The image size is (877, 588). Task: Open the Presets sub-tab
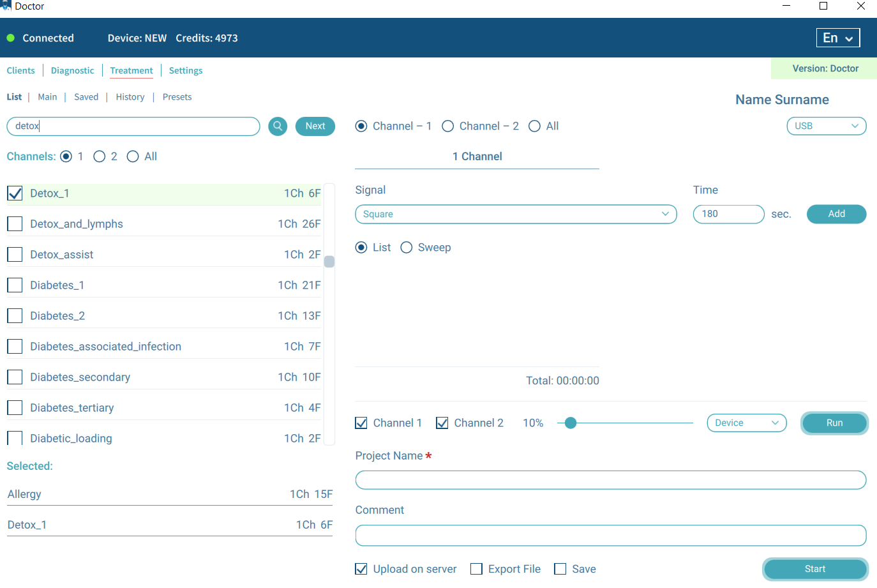tap(177, 97)
